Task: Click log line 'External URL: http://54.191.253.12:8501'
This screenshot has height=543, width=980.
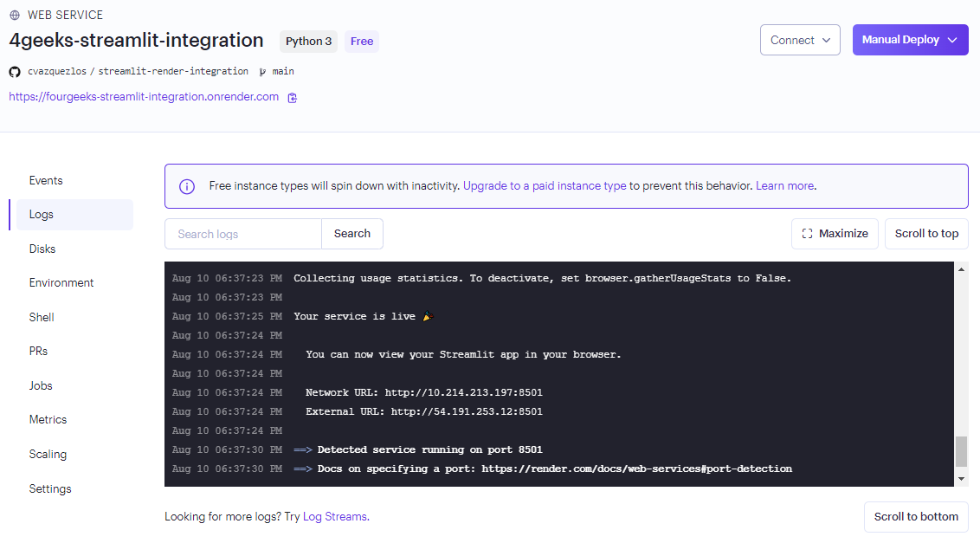Action: (423, 411)
